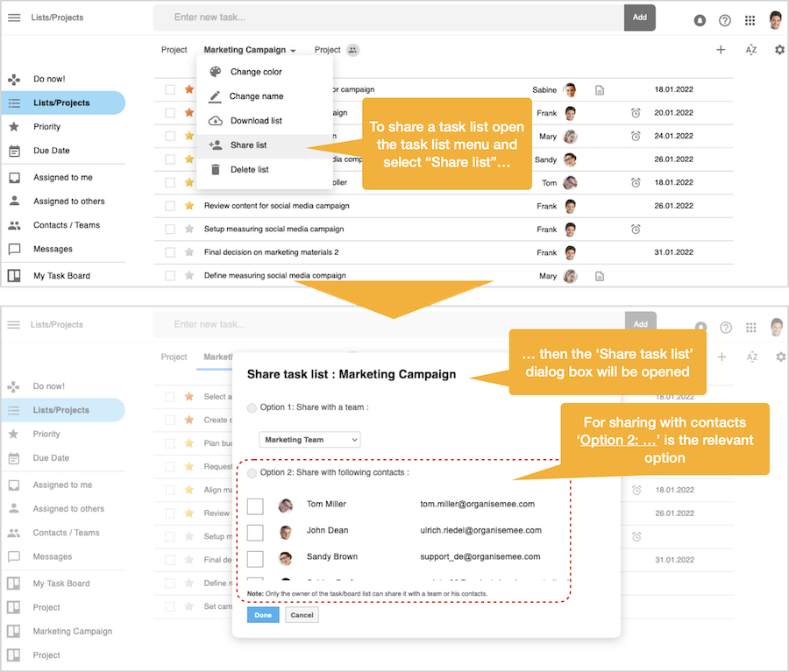Viewport: 789px width, 672px height.
Task: Check the box next to Tom Miller
Action: (255, 506)
